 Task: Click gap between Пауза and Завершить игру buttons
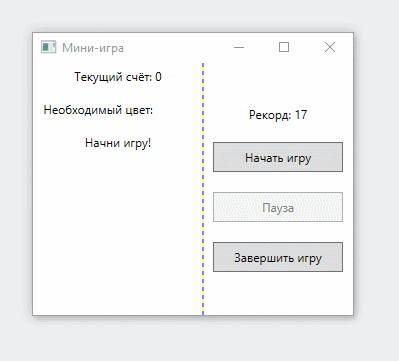[278, 232]
